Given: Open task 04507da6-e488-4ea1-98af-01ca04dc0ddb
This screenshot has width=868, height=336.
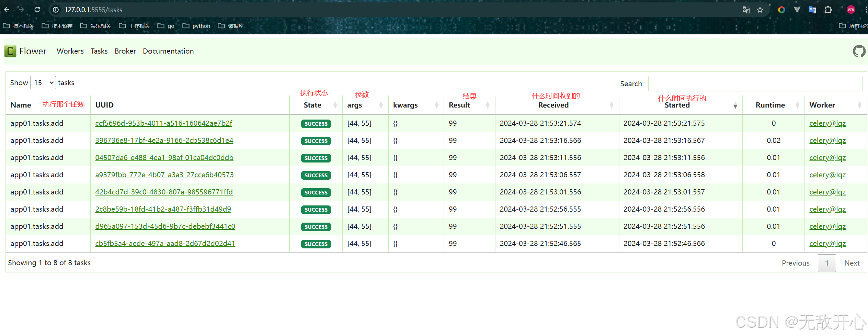Looking at the screenshot, I should pos(164,158).
